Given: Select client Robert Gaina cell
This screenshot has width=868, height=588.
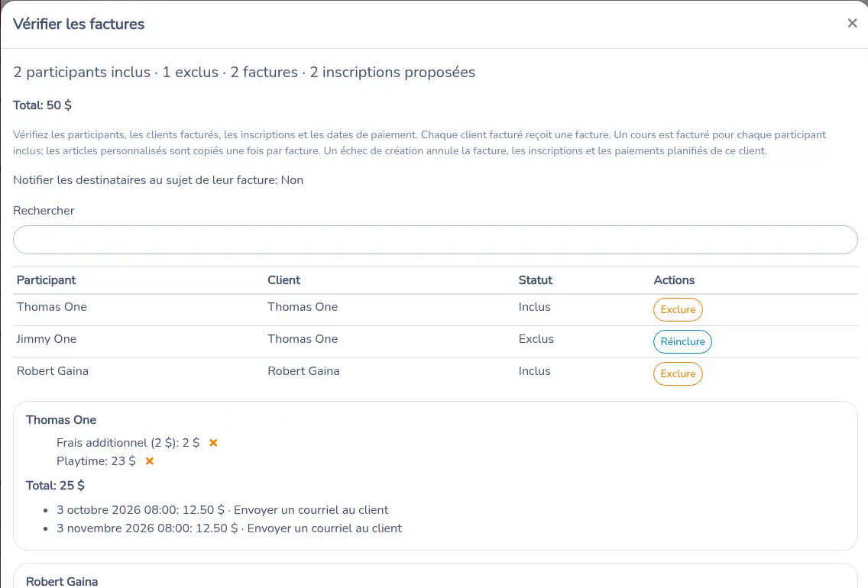Looking at the screenshot, I should (x=303, y=370).
